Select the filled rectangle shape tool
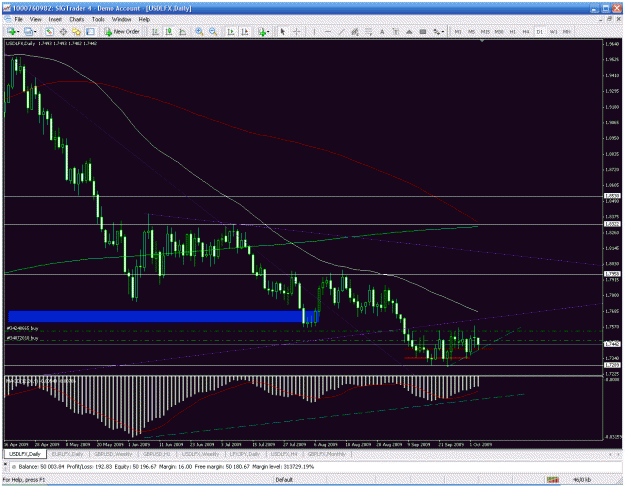Screen dimensions: 625x486 pyautogui.click(x=423, y=31)
